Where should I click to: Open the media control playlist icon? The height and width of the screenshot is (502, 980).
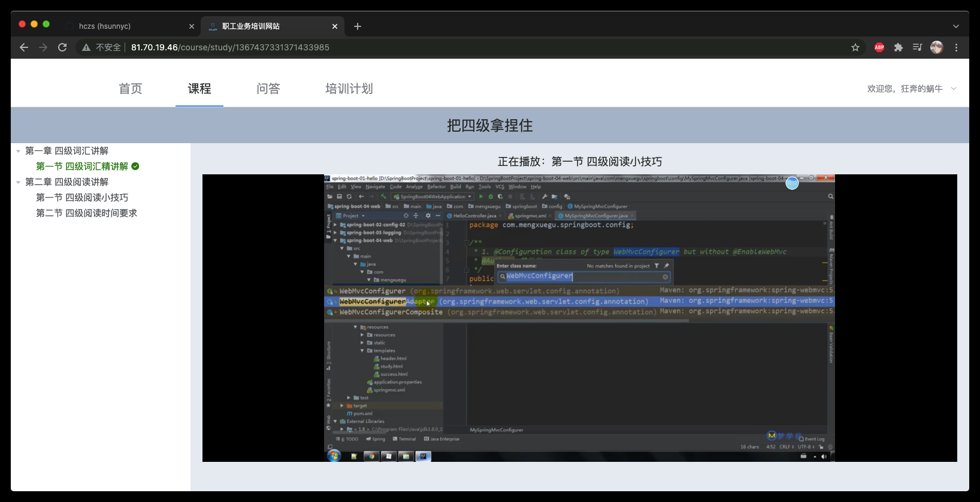(917, 47)
